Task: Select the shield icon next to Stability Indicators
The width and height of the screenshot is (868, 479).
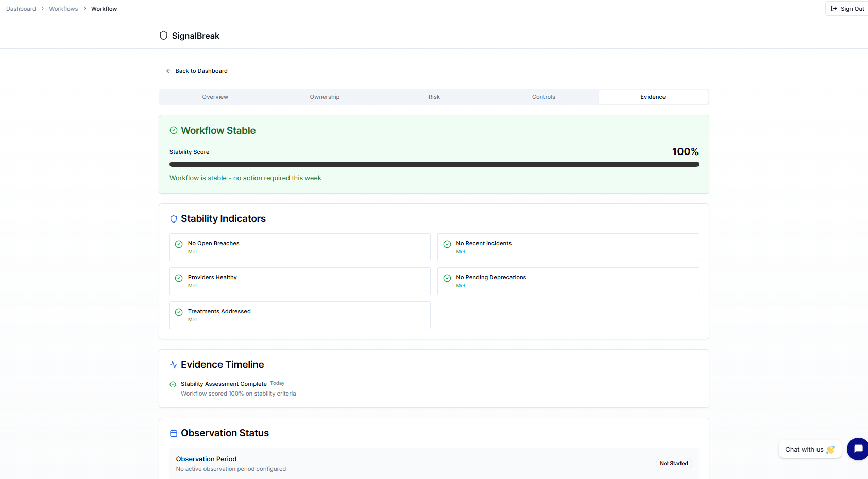Action: point(174,218)
